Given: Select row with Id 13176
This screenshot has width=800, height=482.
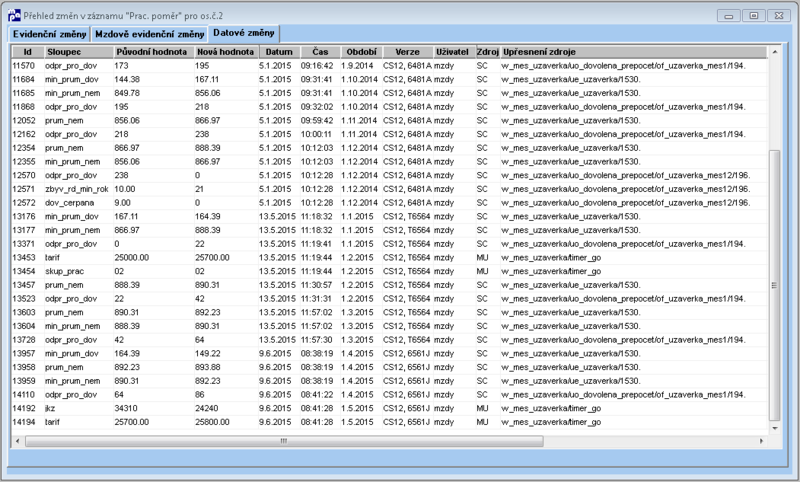Looking at the screenshot, I should coord(389,217).
